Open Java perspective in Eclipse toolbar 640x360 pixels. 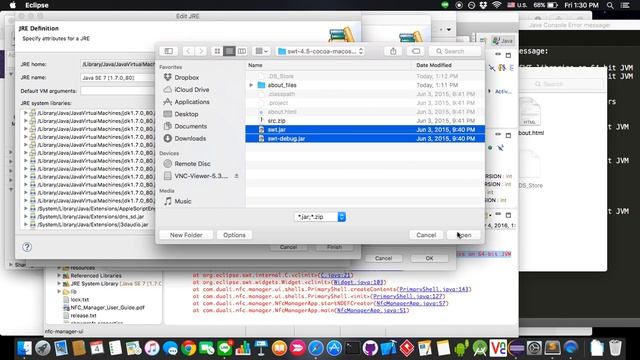coord(503,41)
